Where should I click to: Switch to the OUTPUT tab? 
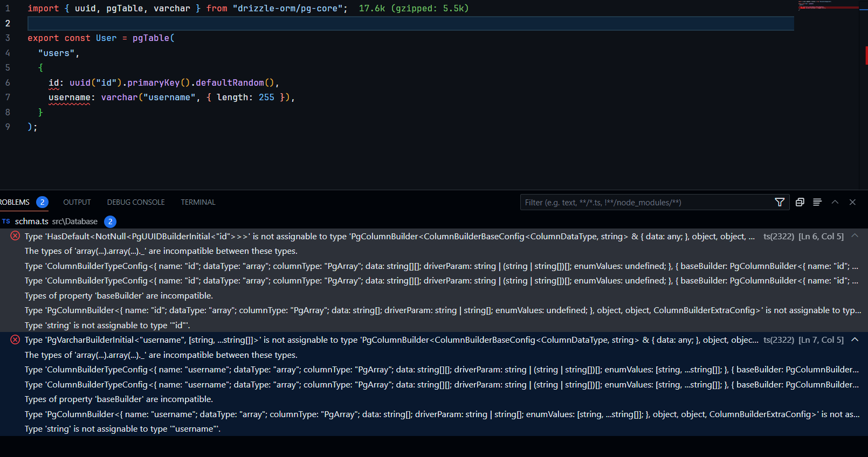point(77,202)
